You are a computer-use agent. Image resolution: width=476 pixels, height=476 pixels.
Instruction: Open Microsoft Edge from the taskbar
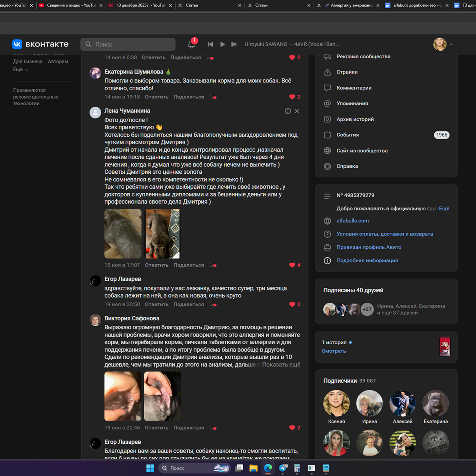(268, 468)
